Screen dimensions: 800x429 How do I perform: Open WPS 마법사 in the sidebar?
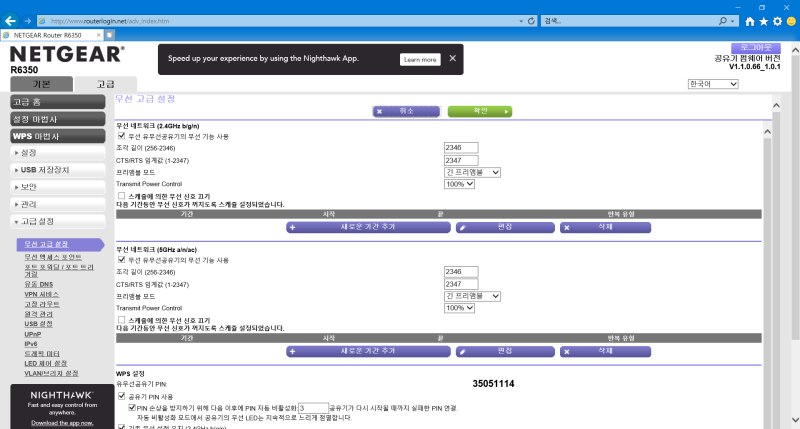(x=58, y=136)
